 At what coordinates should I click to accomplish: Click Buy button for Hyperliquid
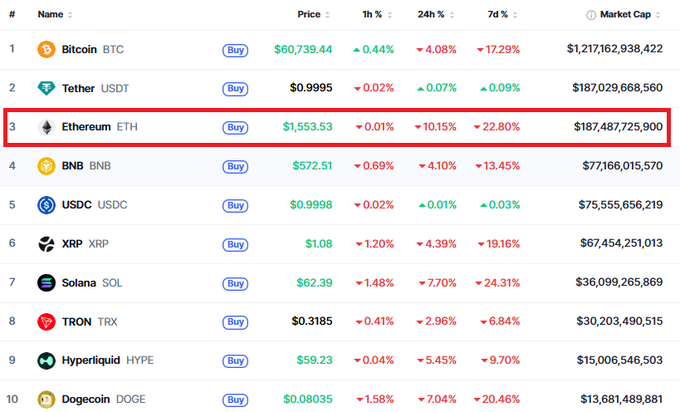pyautogui.click(x=235, y=361)
